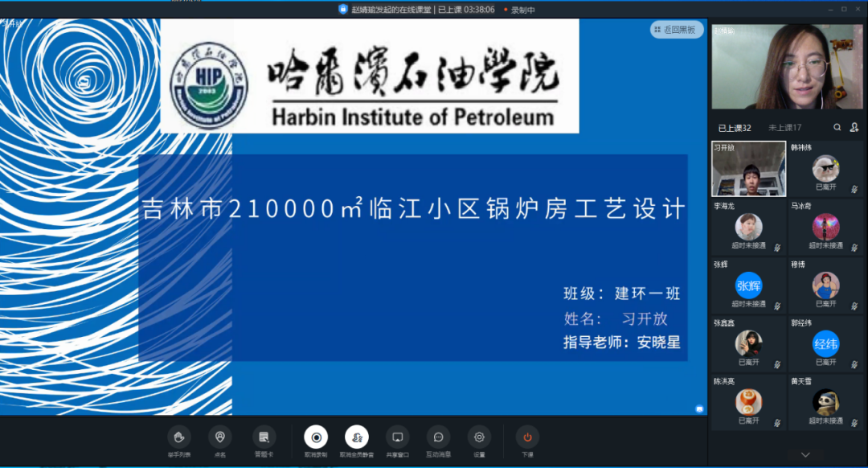Select 张鑫鑫's avatar
This screenshot has width=868, height=468.
tap(748, 343)
